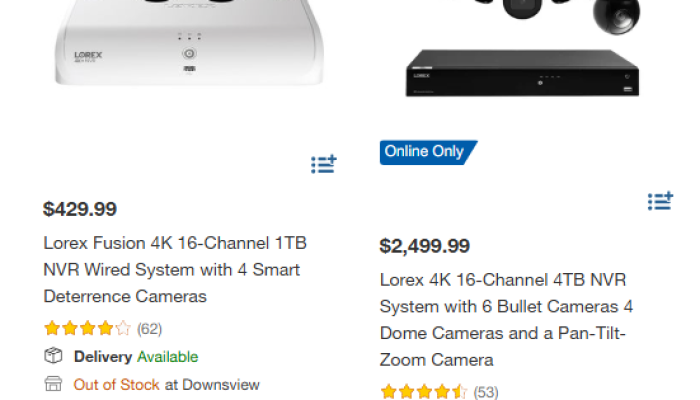Click the delivery box icon
Viewport: 700px width, 400px height.
point(53,357)
